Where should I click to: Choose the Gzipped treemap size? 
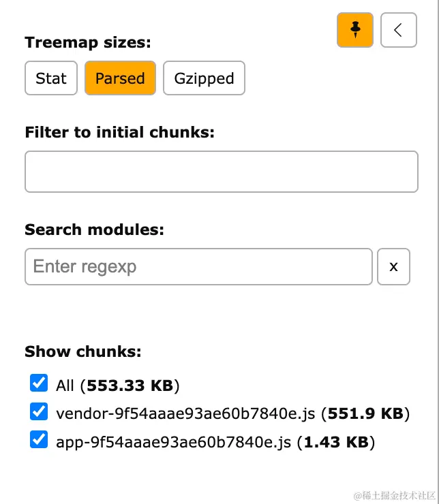click(x=204, y=78)
